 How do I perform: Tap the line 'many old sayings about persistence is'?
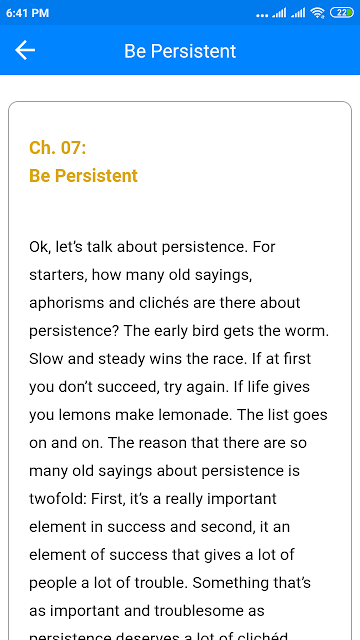click(164, 471)
